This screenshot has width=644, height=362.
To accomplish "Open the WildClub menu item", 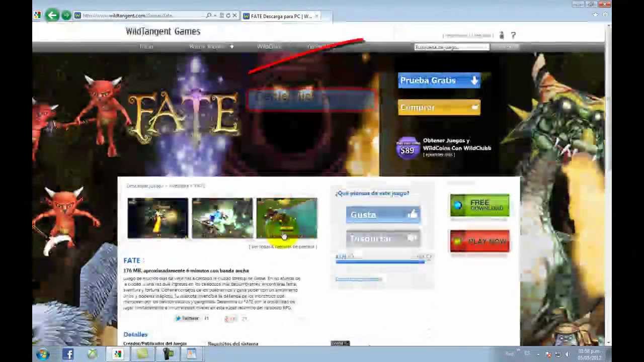I will pos(269,47).
